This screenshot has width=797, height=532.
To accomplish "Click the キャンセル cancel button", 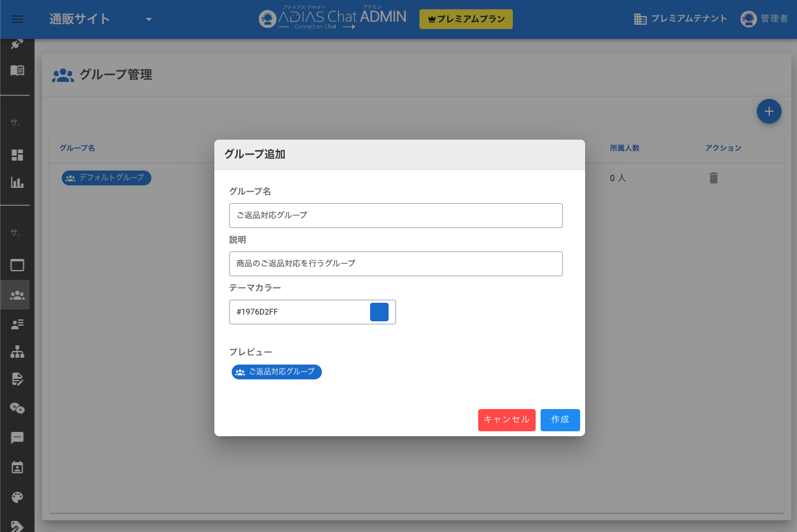I will point(506,420).
